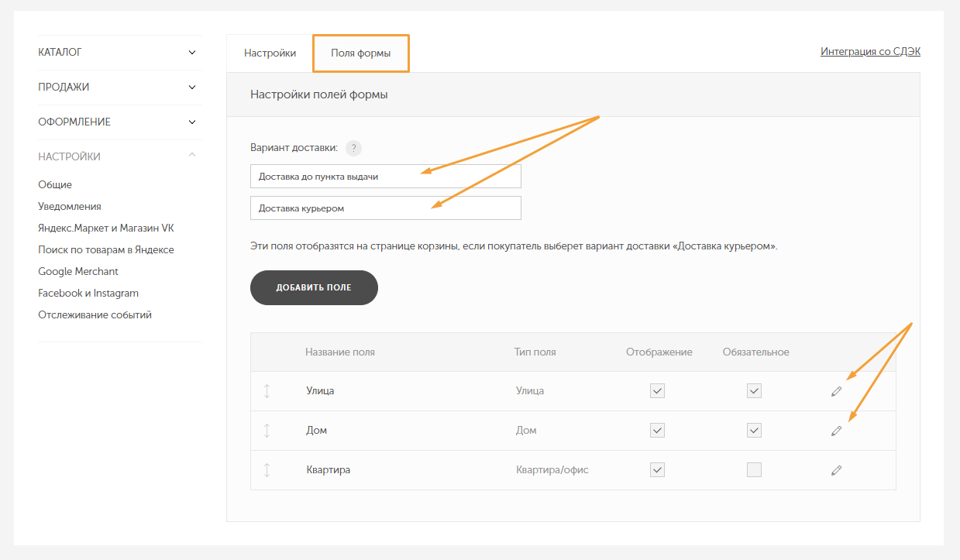
Task: Click the Тип поля column header
Action: (x=535, y=352)
